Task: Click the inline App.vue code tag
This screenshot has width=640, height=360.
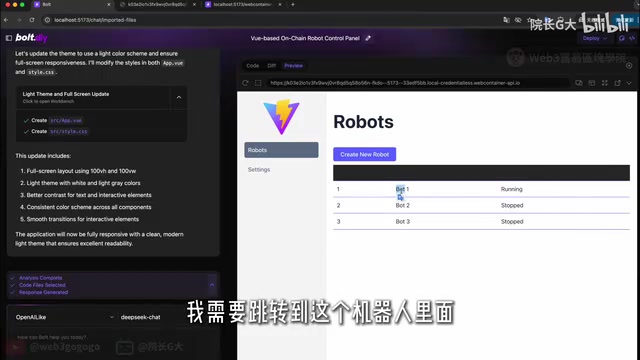Action: [173, 63]
